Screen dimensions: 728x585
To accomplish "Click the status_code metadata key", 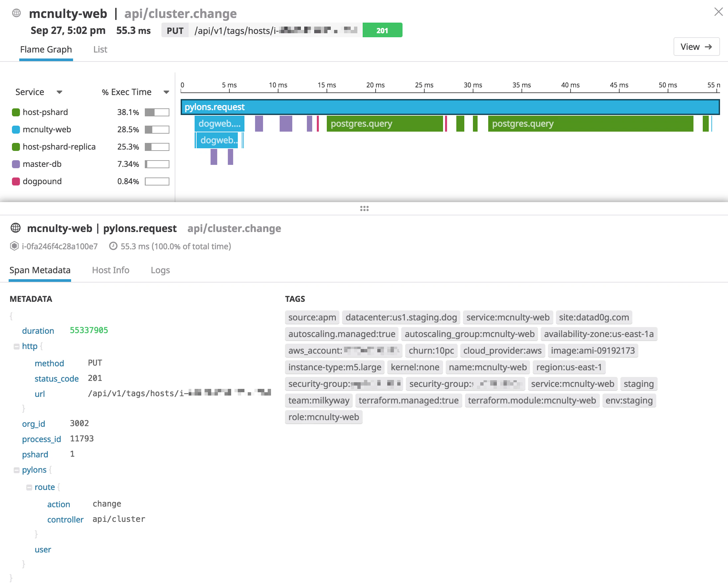I will pyautogui.click(x=56, y=379).
